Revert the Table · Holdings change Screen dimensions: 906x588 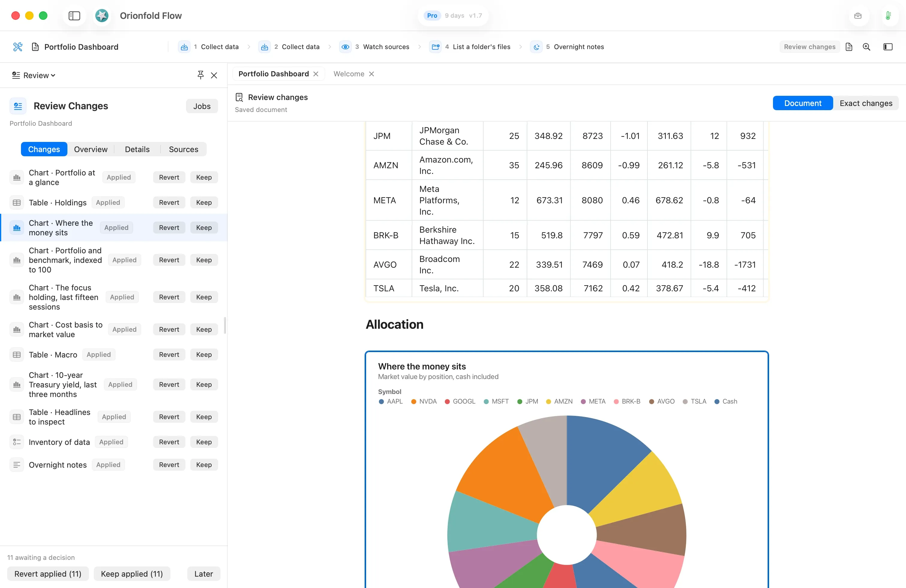pyautogui.click(x=169, y=202)
